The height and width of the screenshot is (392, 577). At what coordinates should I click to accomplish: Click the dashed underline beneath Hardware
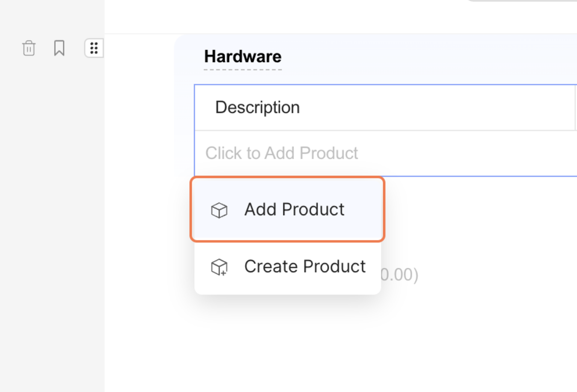tap(243, 69)
